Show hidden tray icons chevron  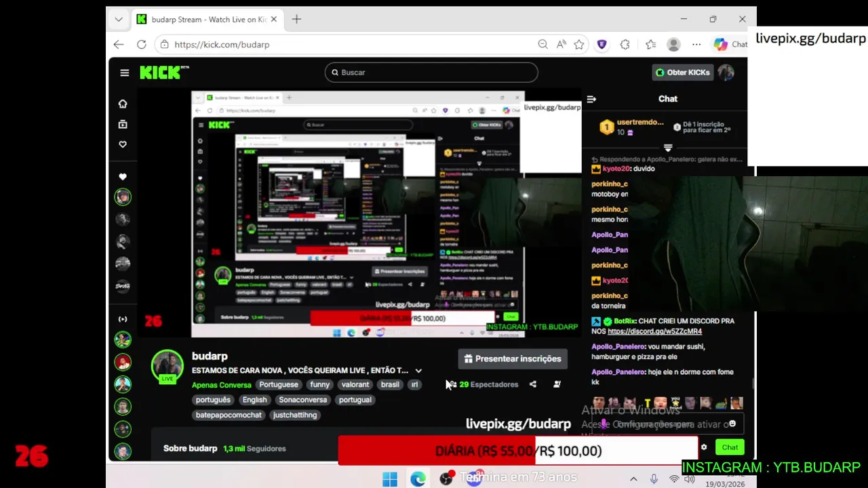tap(633, 479)
